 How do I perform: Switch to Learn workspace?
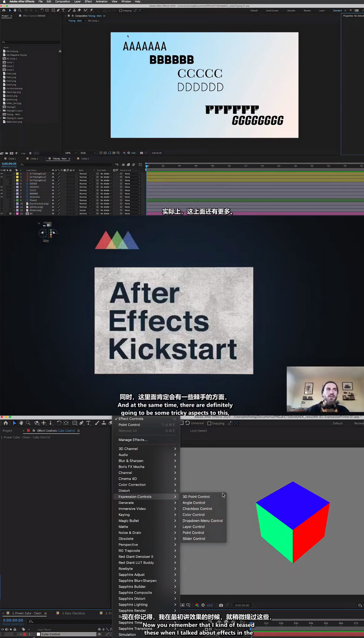pos(322,11)
